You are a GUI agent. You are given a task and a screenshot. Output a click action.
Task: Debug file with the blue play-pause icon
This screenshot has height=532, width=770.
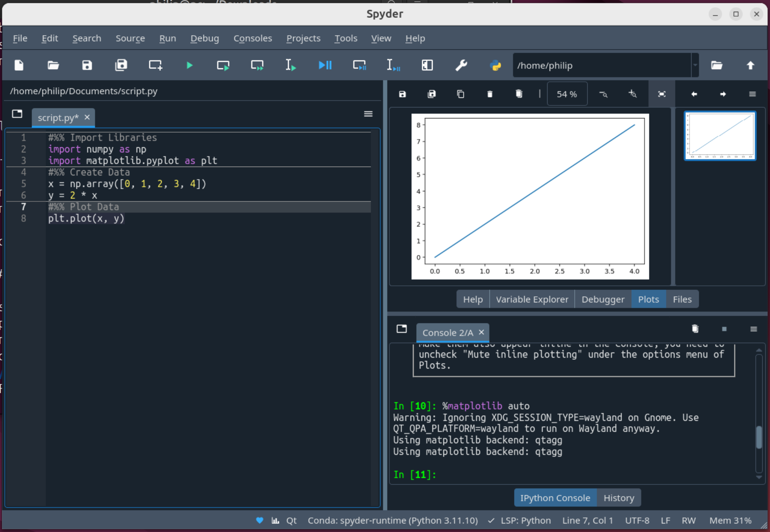point(325,65)
